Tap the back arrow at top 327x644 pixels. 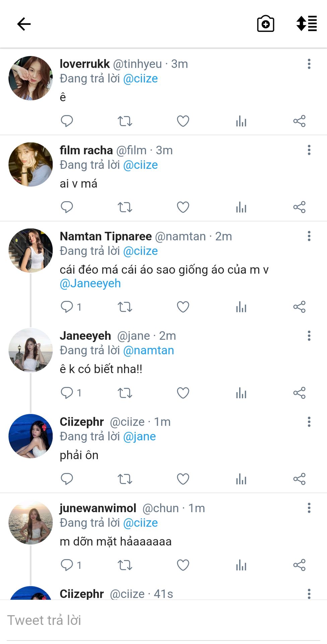click(x=24, y=24)
